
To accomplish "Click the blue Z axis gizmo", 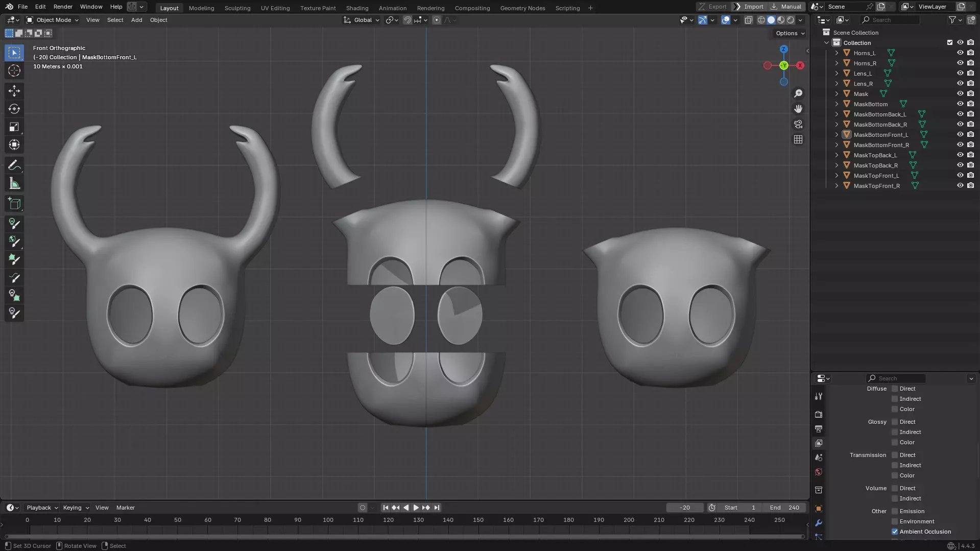I will [x=784, y=49].
